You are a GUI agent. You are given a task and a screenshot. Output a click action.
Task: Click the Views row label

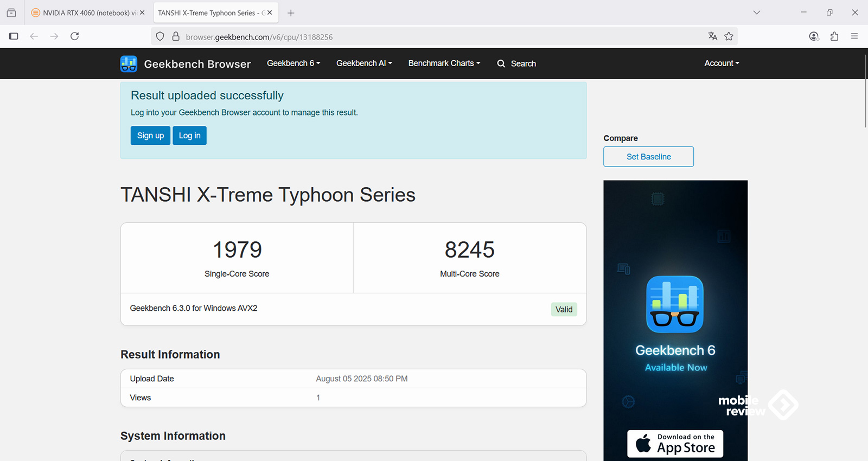[141, 398]
